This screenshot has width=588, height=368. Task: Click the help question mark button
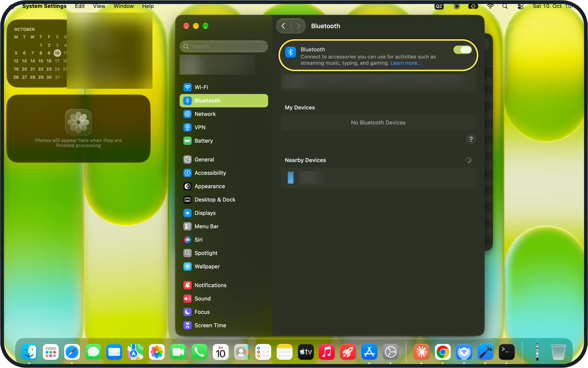471,139
